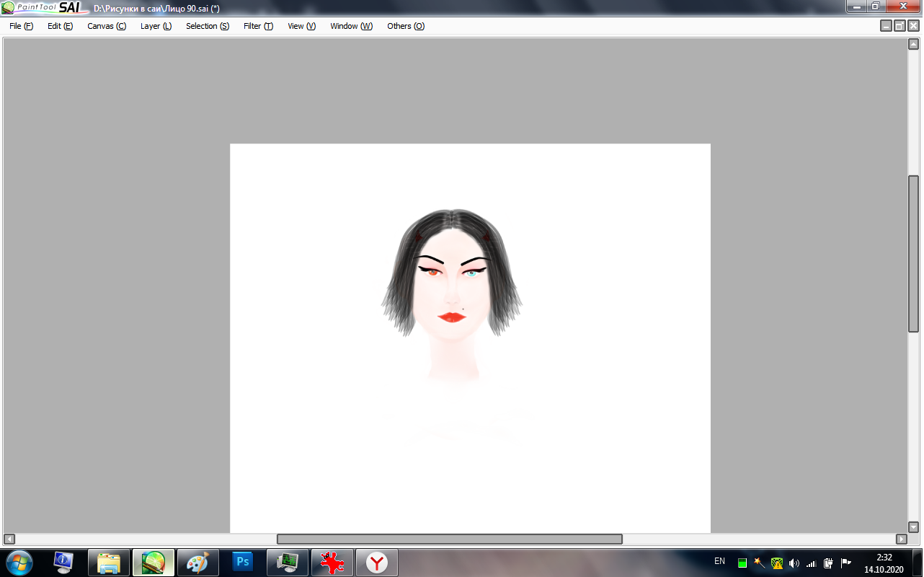Screen dimensions: 924x577
Task: Open the Canvas menu
Action: pos(106,26)
